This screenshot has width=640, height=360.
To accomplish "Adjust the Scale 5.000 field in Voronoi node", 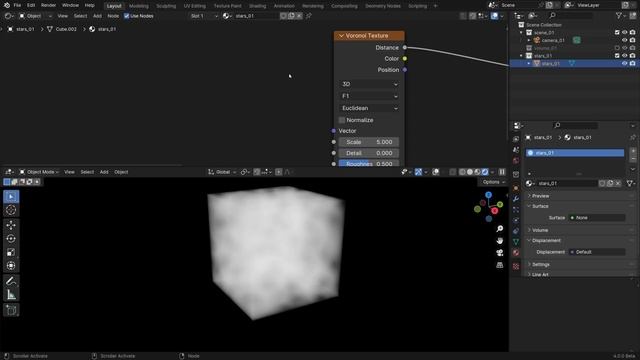I will [x=369, y=142].
